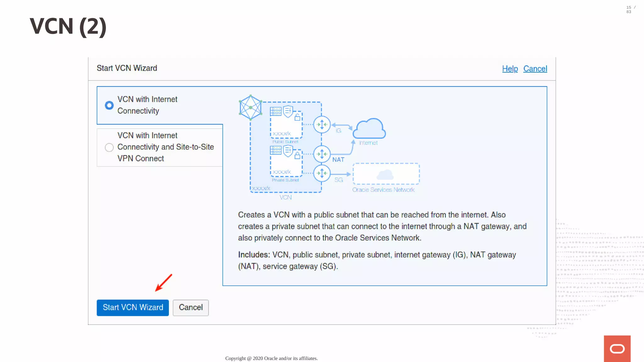Select the Site-to-Site VPN Connect radio option
This screenshot has width=644, height=362.
pyautogui.click(x=109, y=147)
